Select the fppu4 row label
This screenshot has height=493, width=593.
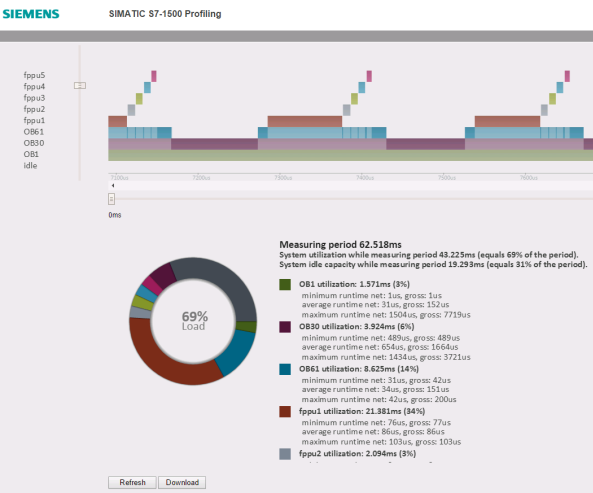click(x=34, y=86)
